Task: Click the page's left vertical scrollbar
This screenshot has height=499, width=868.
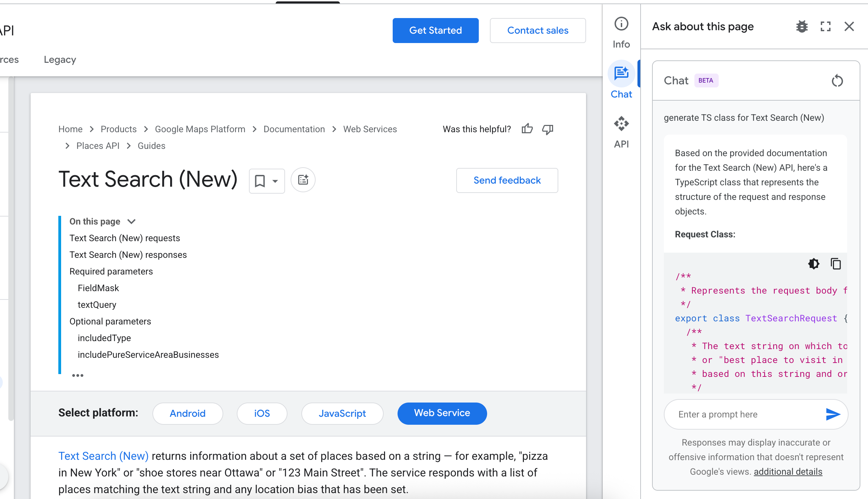Action: (x=11, y=248)
